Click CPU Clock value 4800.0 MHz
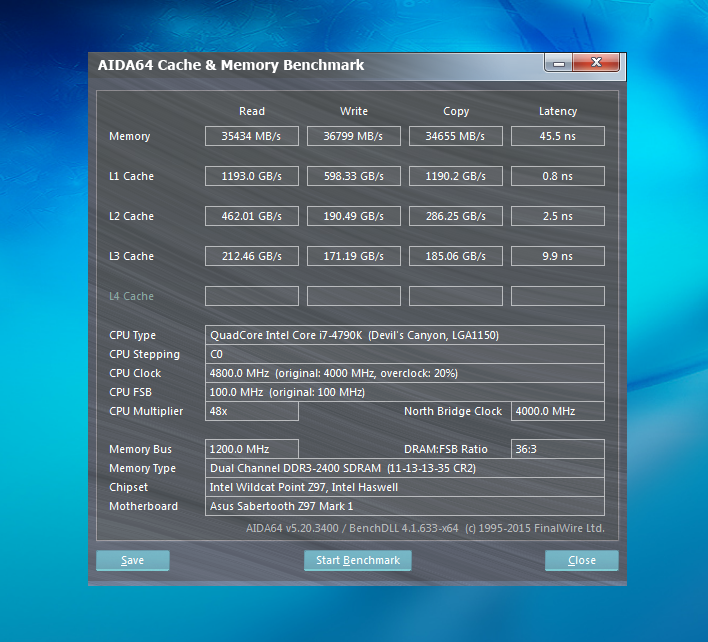This screenshot has width=708, height=642. tap(405, 373)
